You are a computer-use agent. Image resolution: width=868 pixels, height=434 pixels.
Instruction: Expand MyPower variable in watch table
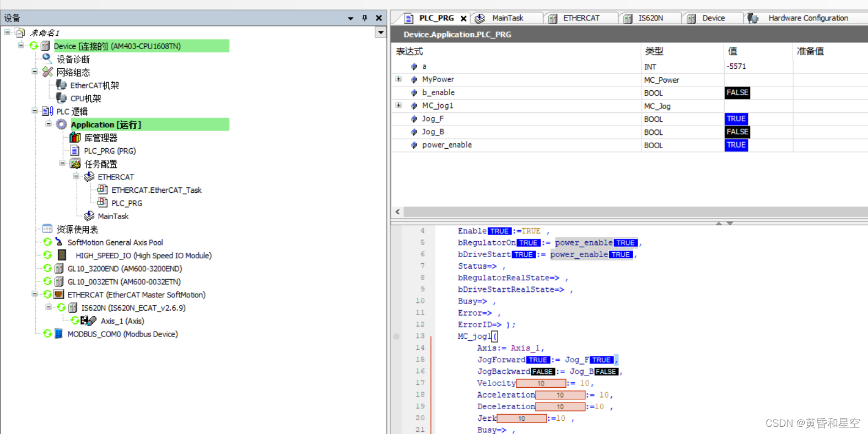tap(398, 79)
